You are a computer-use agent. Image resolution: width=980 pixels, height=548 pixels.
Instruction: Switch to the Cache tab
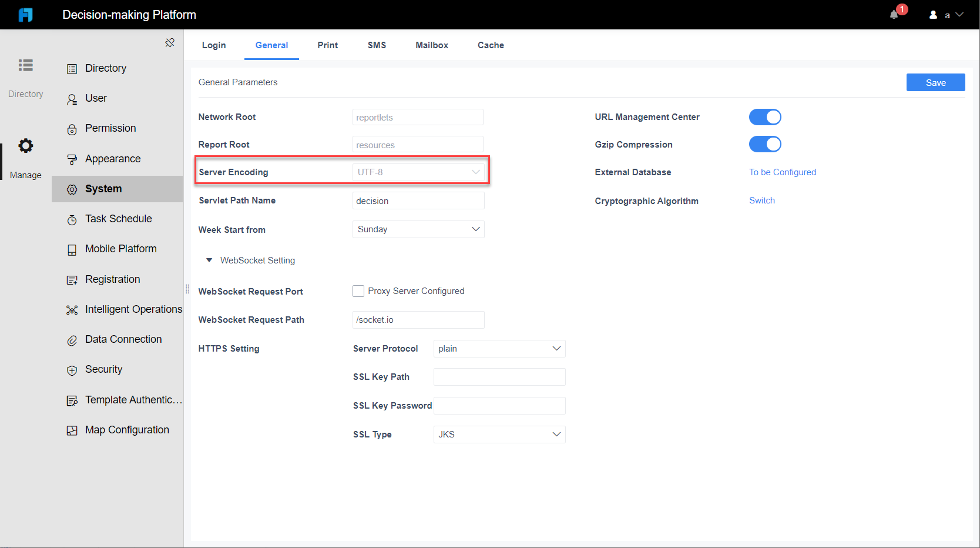491,45
